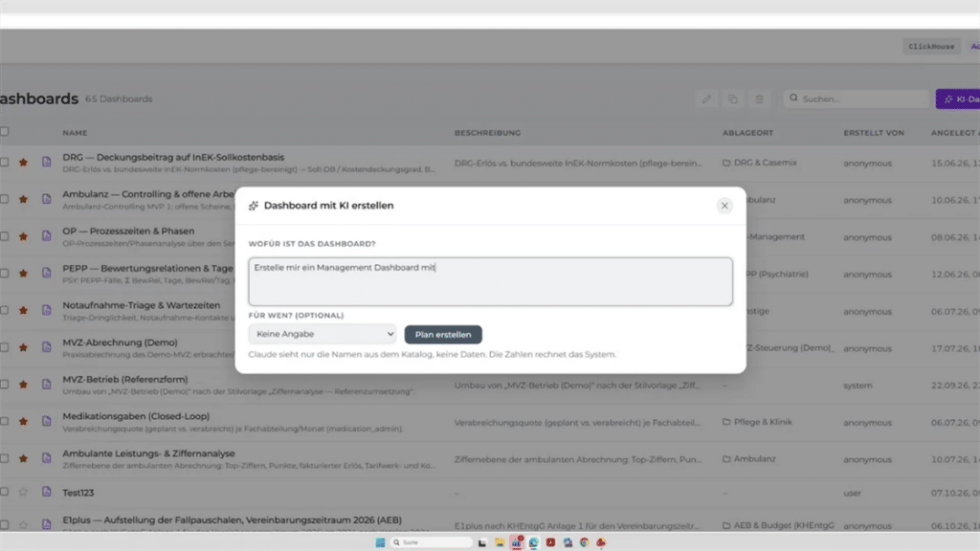
Task: Sort by BESCHREIBUNG column header
Action: pyautogui.click(x=487, y=132)
